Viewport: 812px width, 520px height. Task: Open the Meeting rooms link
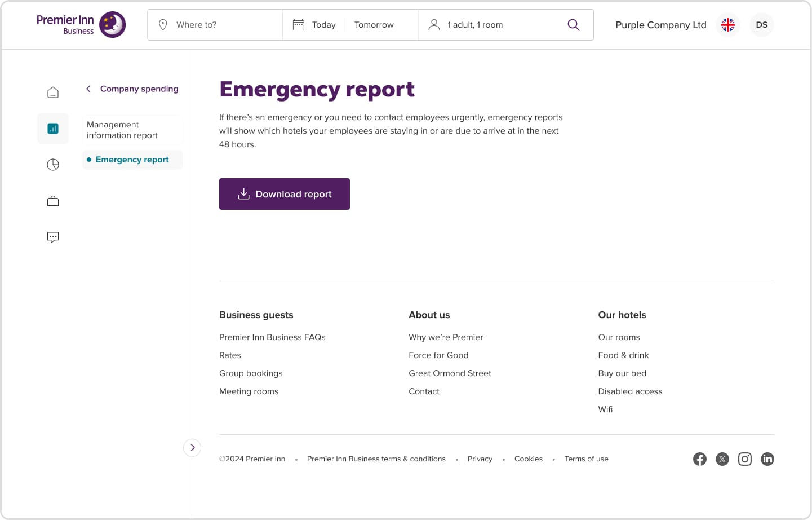tap(249, 391)
